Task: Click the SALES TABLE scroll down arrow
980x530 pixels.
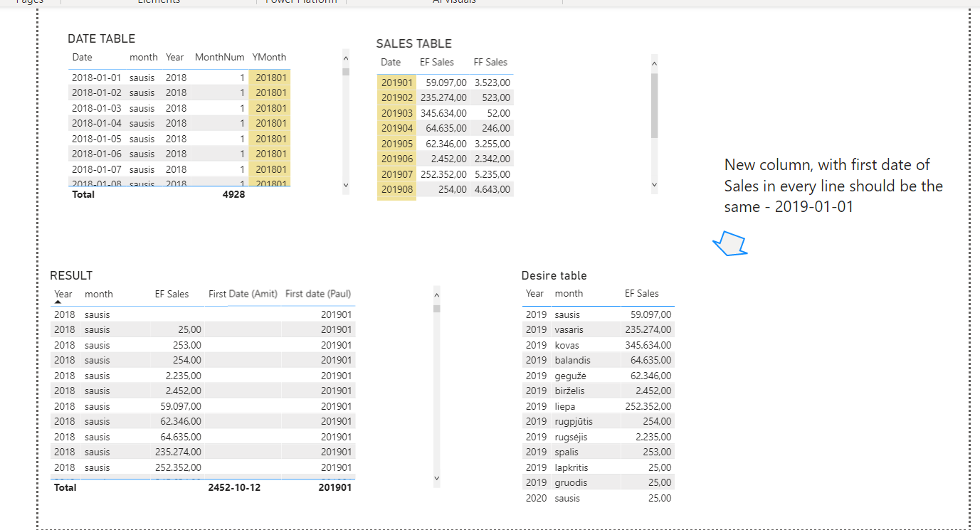Action: (654, 185)
